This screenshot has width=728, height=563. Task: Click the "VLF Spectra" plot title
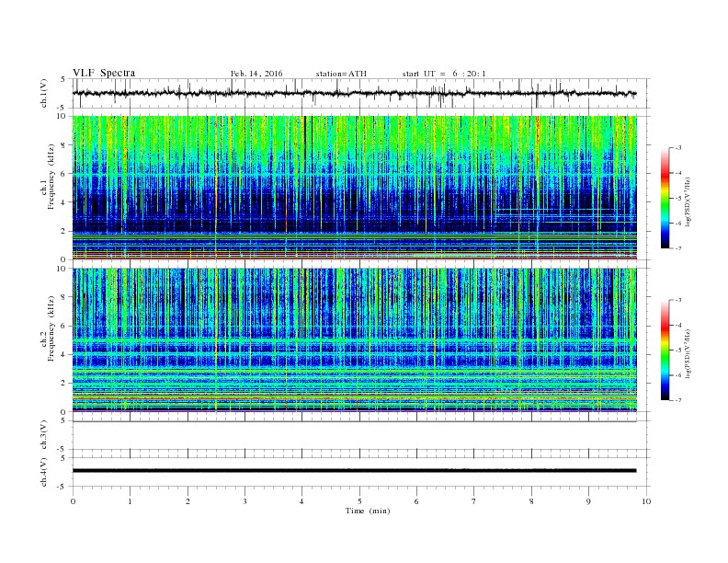click(x=104, y=73)
